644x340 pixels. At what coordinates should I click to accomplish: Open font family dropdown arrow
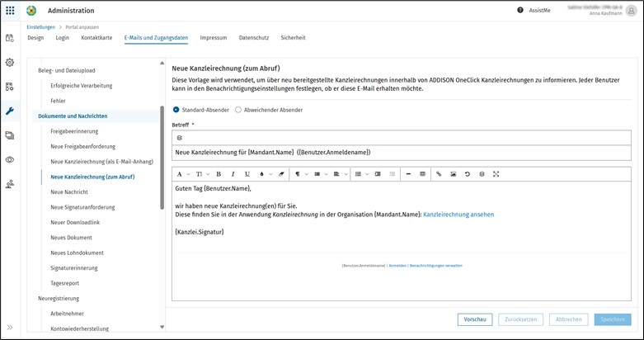(189, 174)
